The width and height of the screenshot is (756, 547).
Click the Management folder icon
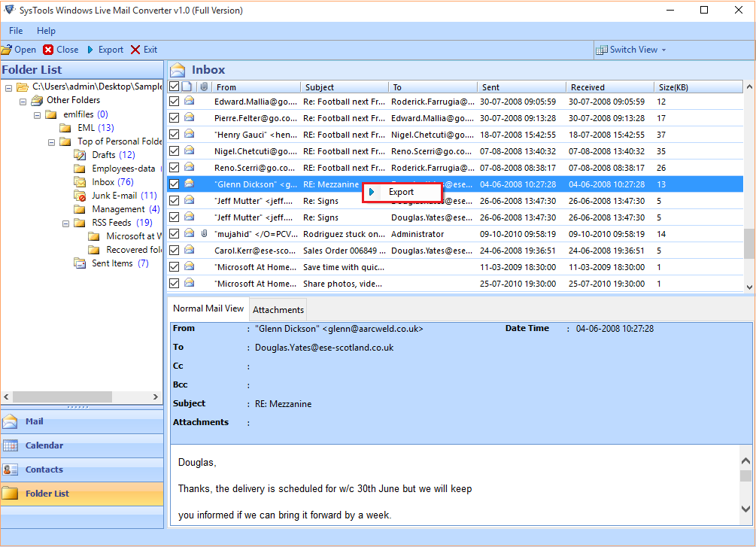click(x=80, y=209)
